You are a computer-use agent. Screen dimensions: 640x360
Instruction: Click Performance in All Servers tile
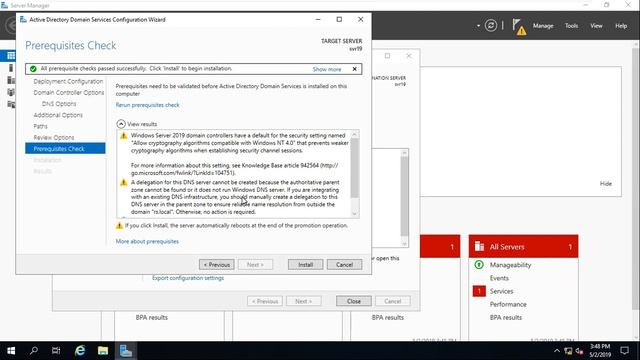coord(508,304)
